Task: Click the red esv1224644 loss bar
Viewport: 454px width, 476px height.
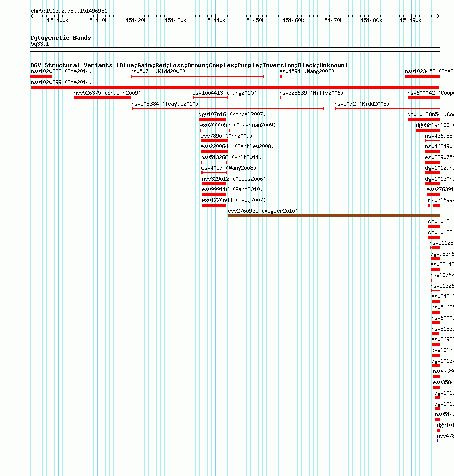Action: coord(214,205)
